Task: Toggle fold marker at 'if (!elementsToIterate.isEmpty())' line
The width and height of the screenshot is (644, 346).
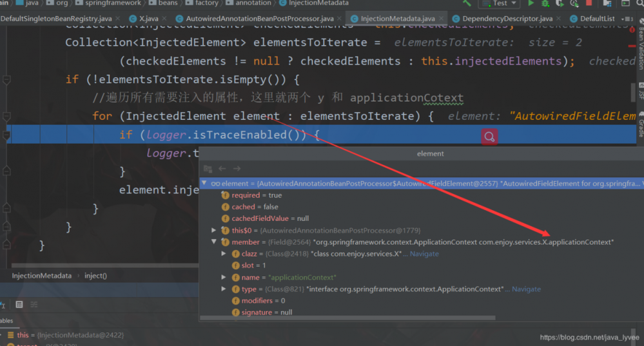Action: (x=6, y=79)
